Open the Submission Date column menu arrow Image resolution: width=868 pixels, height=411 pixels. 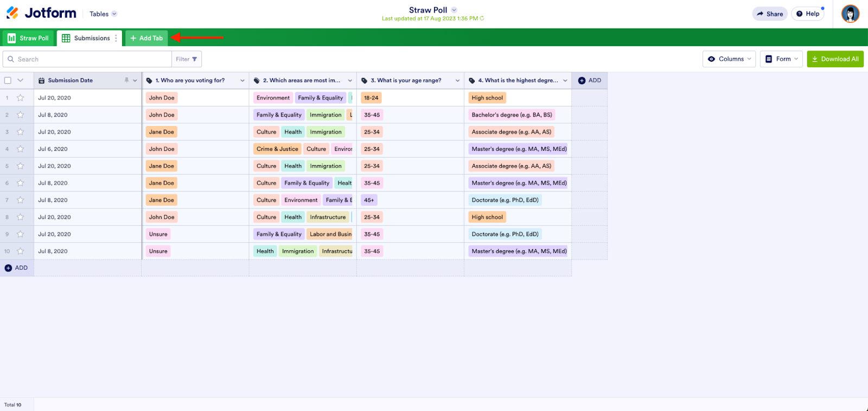click(135, 80)
